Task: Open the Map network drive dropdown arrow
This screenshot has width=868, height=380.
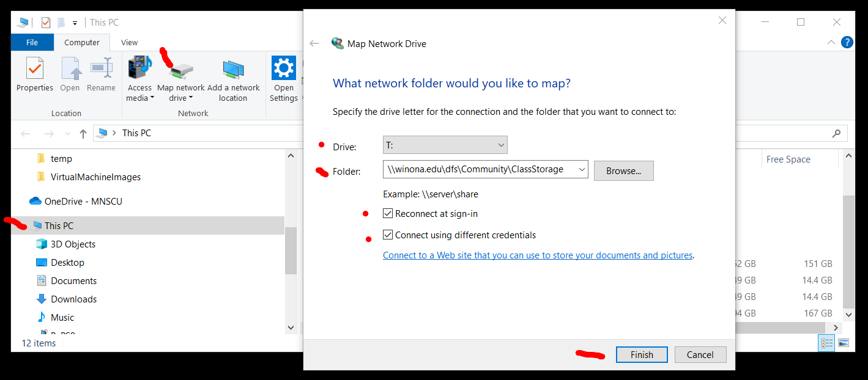Action: point(190,98)
